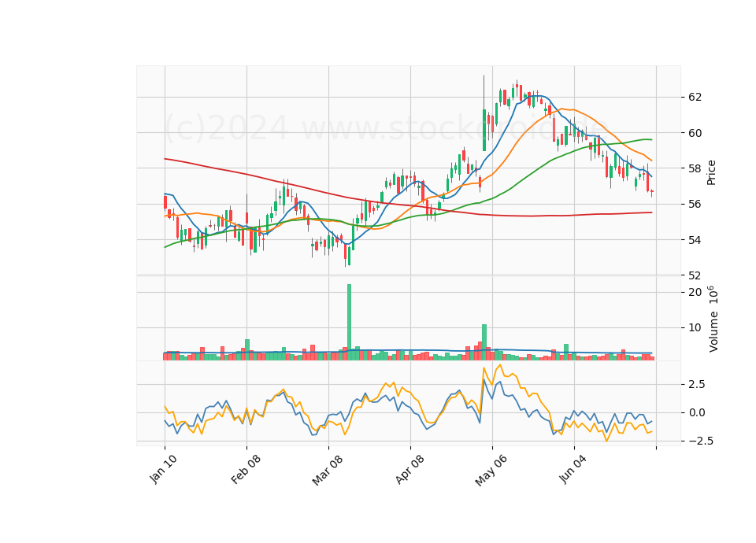Screen dimensions: 756x543
Task: Select the price axis tick "60"
Action: pos(695,133)
